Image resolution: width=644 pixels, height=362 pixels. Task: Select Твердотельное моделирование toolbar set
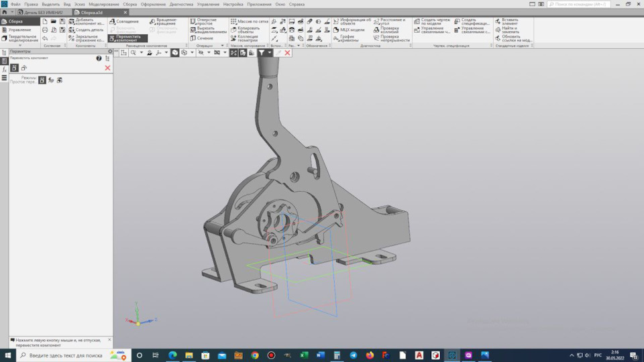pos(20,38)
